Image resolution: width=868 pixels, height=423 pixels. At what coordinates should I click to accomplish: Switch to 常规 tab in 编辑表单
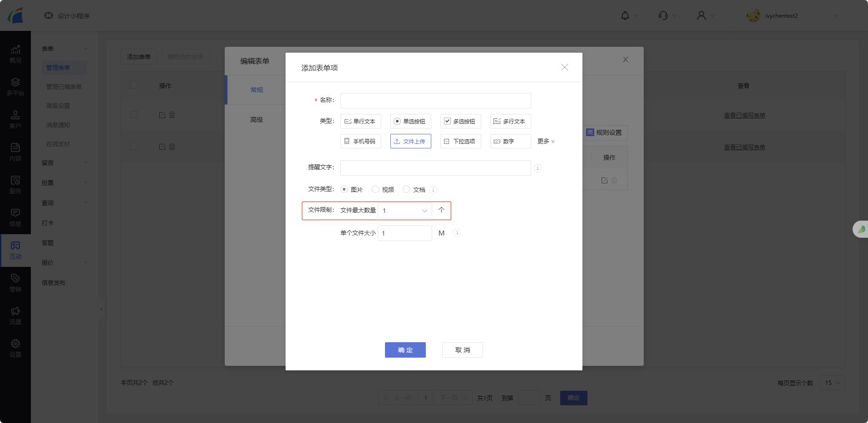[256, 90]
